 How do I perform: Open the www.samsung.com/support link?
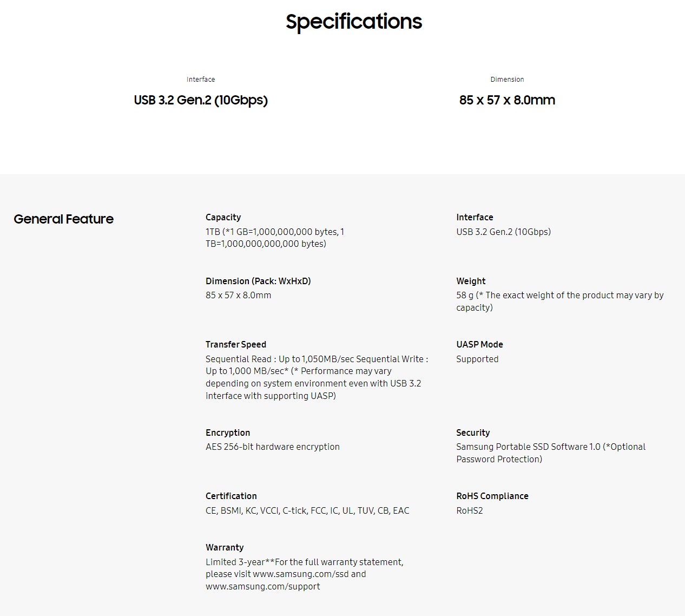click(x=262, y=586)
